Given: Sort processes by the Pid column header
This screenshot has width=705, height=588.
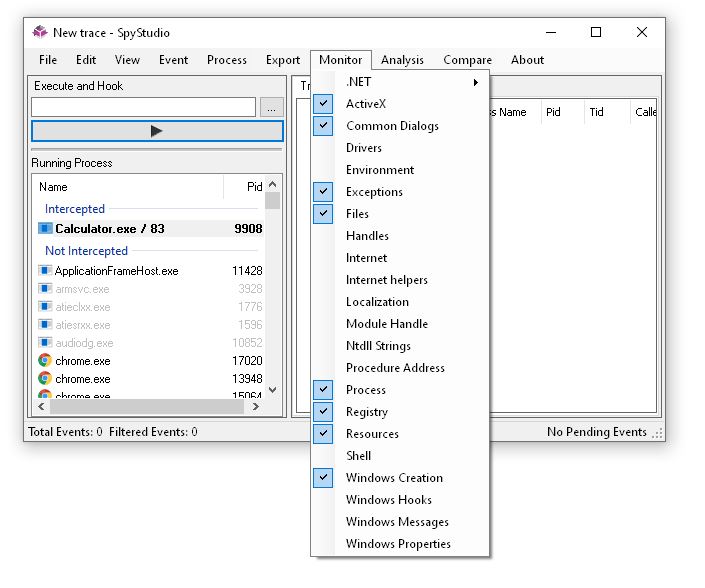Looking at the screenshot, I should 254,187.
